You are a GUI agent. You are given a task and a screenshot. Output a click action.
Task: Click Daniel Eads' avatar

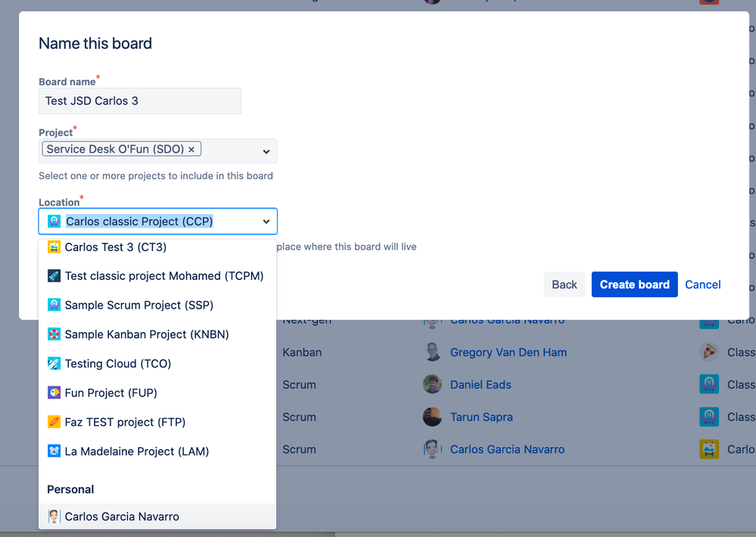(432, 384)
